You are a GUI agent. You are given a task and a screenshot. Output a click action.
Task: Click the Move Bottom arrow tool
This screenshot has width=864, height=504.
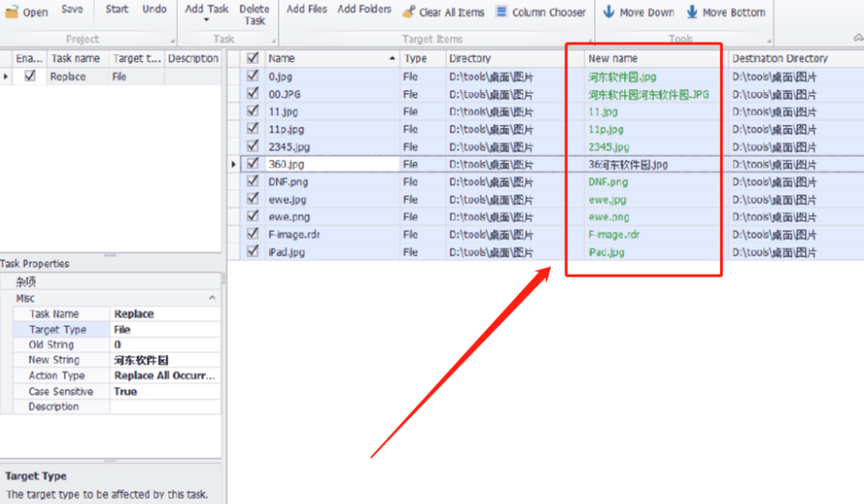[x=692, y=12]
